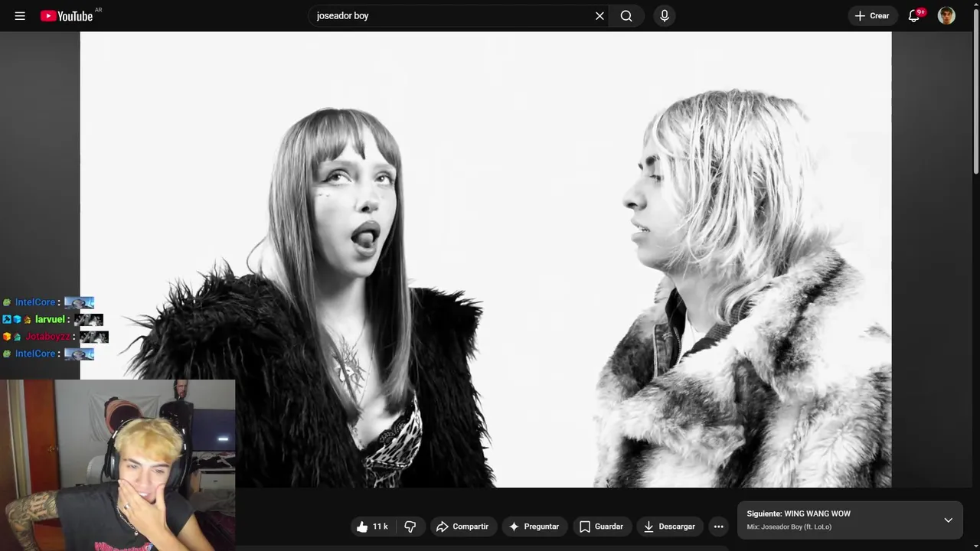Save video using Guardar button
This screenshot has height=551, width=980.
click(601, 527)
